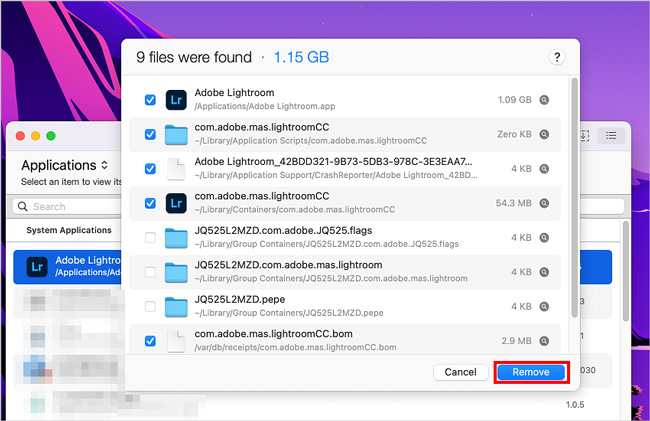
Task: Click the Adobe Lightroom Lr app icon in dialog
Action: click(x=176, y=100)
